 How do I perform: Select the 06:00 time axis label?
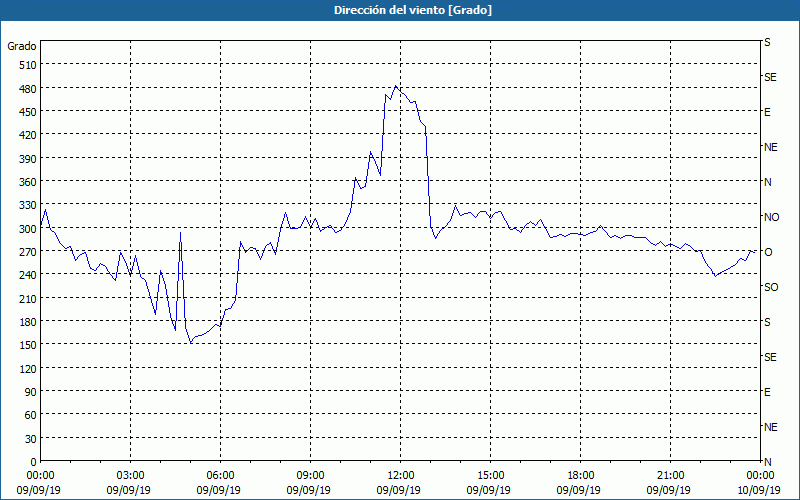(220, 476)
